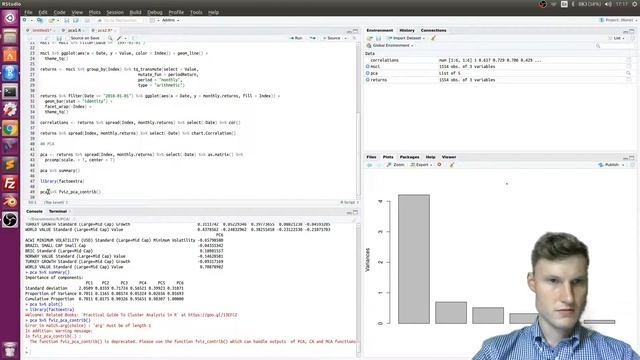Image resolution: width=640 pixels, height=360 pixels.
Task: Open Sublime Text from the dock
Action: pos(10,165)
